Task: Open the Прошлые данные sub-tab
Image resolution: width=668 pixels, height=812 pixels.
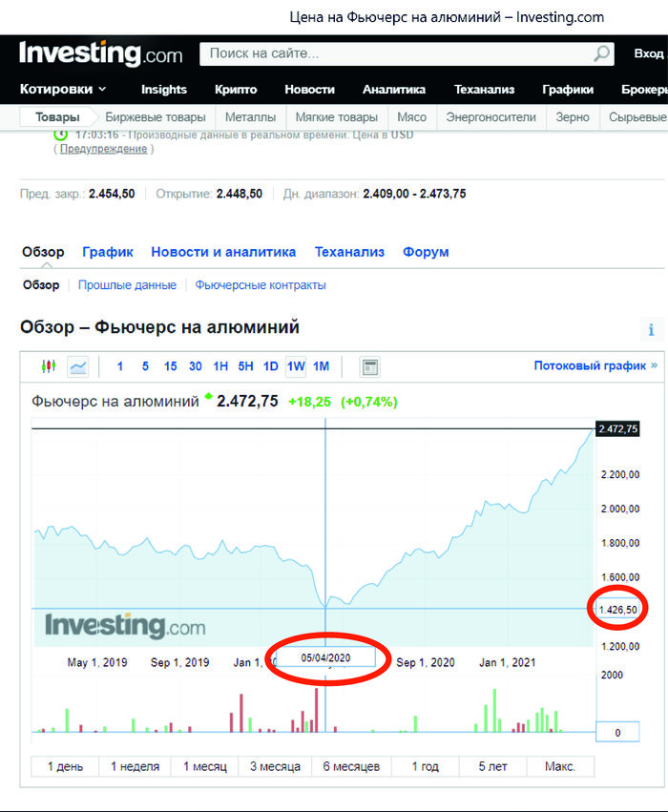Action: 127,285
